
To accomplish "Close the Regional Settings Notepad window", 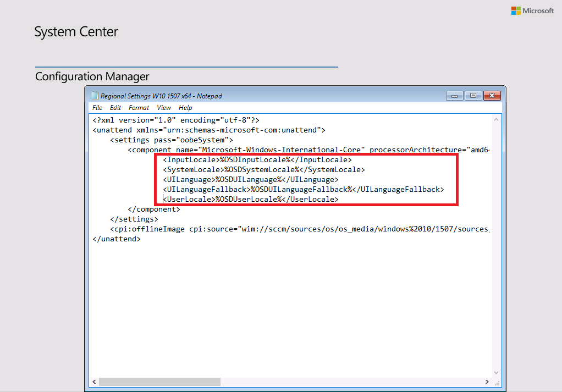I will click(492, 96).
